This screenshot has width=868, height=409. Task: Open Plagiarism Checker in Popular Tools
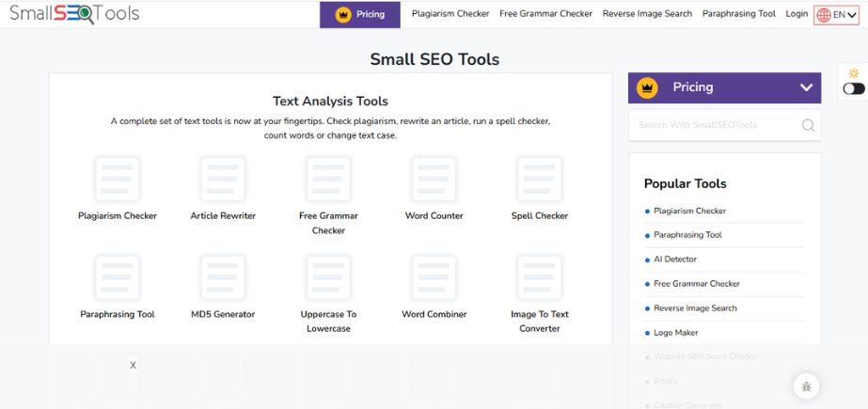click(689, 211)
